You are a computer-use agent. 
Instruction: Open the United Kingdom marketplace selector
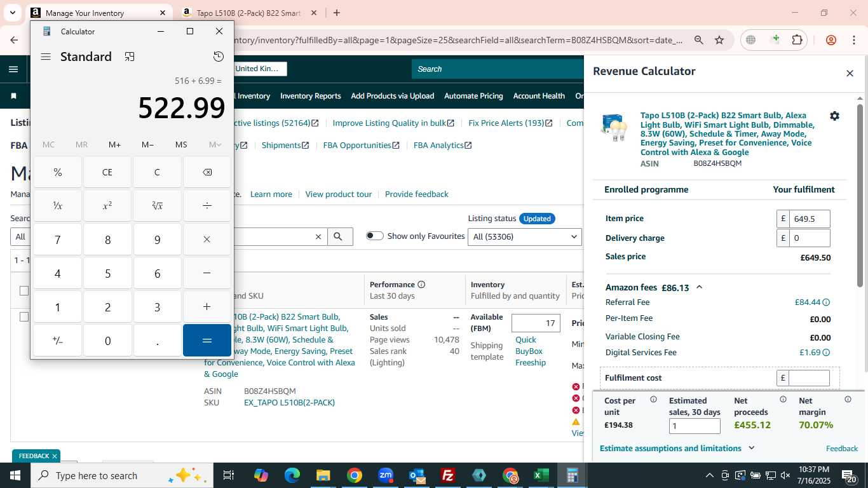point(260,69)
